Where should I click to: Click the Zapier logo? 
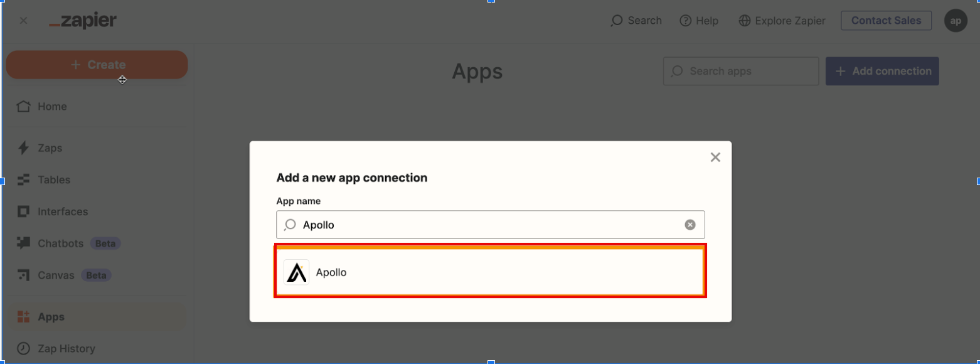point(83,21)
